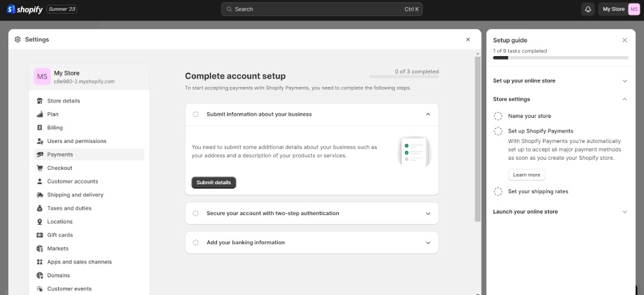Go to Plan settings

[x=89, y=114]
